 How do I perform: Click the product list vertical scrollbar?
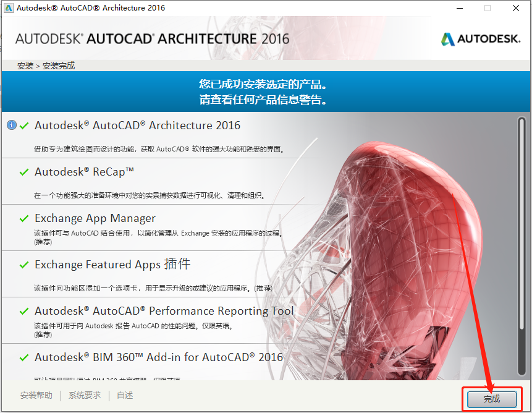tap(522, 247)
